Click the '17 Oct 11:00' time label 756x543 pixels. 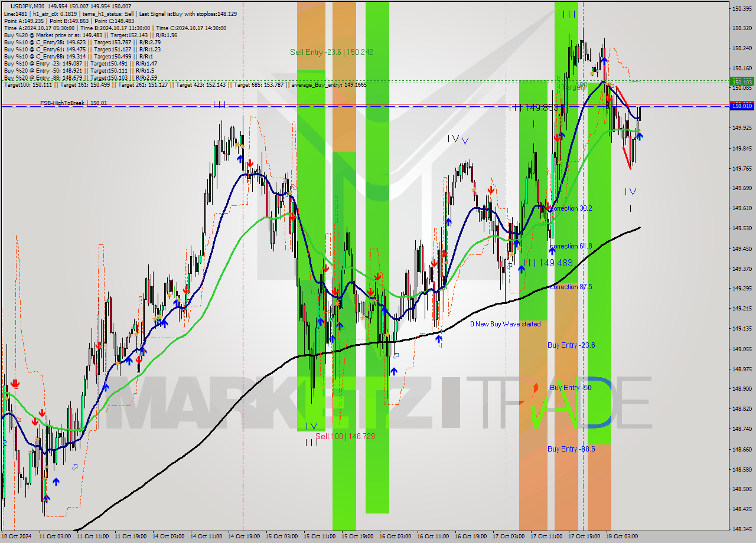[546, 537]
